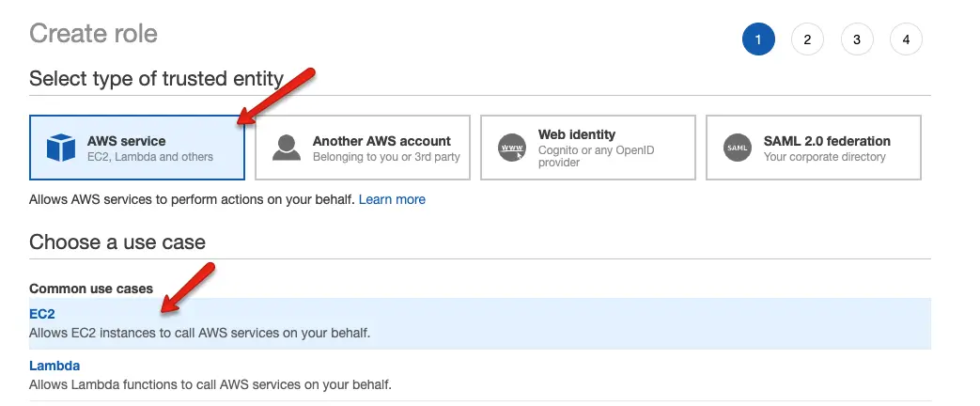Viewport: 980px width, 406px height.
Task: Click the SAML badge icon
Action: 738,148
